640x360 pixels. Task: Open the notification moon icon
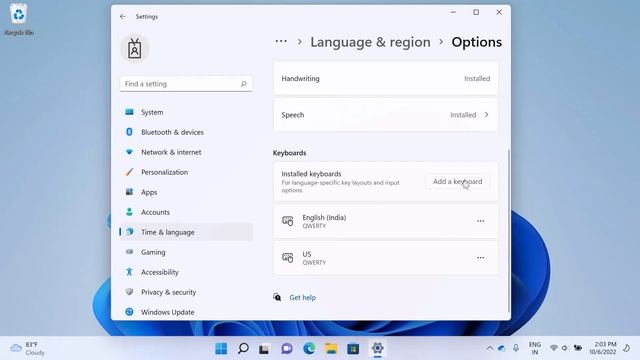pyautogui.click(x=627, y=348)
